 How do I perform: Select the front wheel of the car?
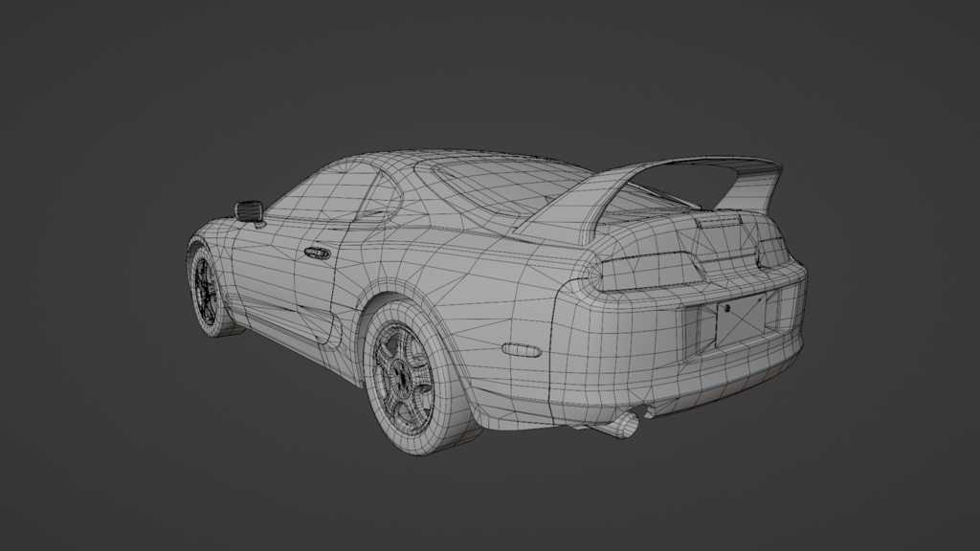pyautogui.click(x=209, y=291)
